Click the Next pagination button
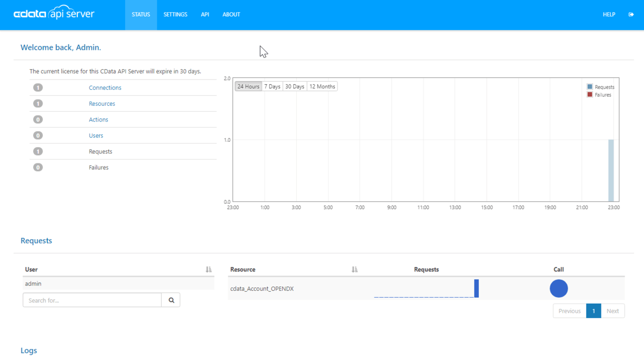 coord(613,311)
